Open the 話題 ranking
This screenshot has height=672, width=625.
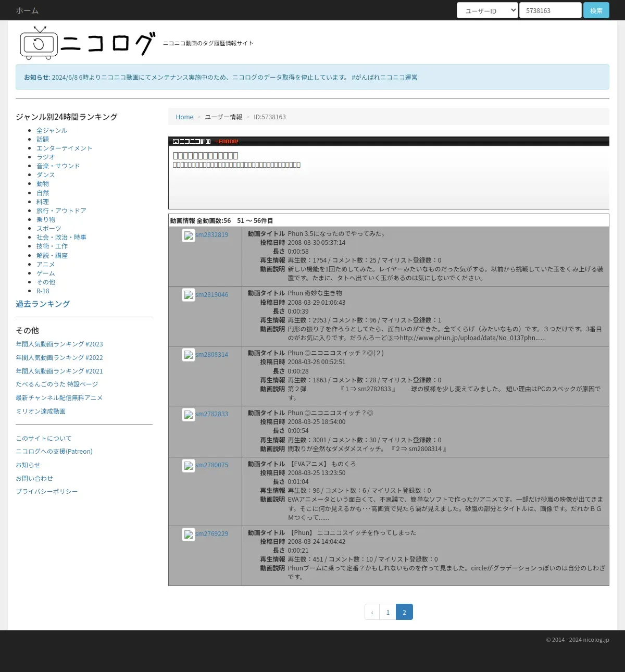pyautogui.click(x=43, y=139)
